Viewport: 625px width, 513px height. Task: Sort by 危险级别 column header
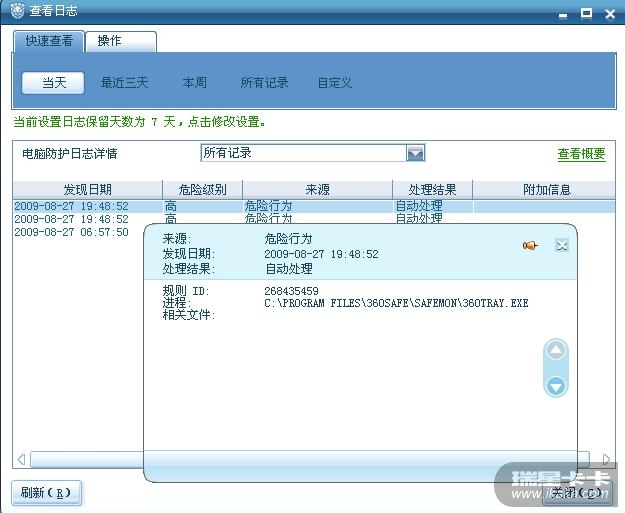pos(202,190)
